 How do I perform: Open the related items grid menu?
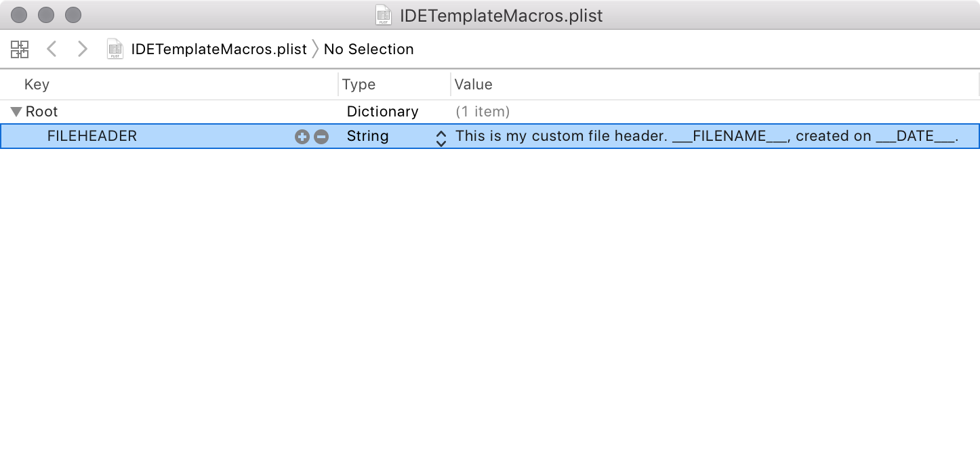(x=20, y=49)
